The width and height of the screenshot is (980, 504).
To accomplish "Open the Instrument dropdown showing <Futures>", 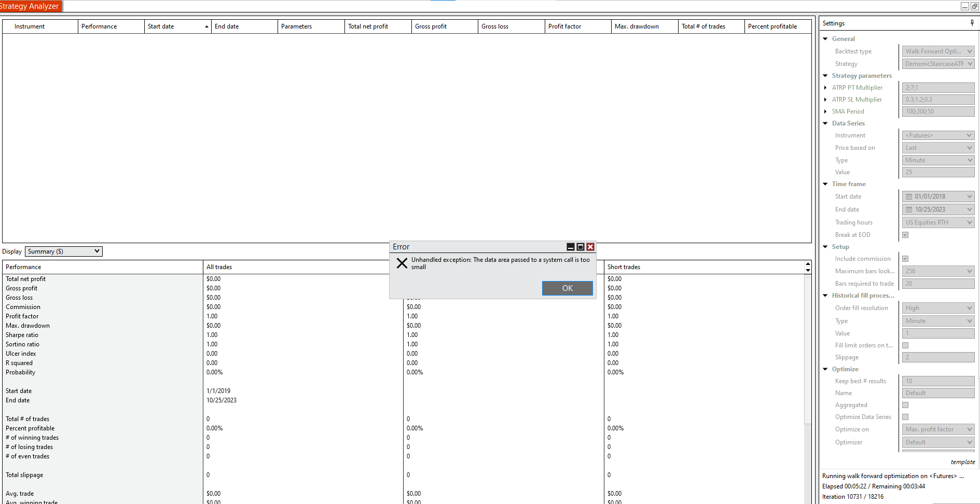I will point(938,135).
